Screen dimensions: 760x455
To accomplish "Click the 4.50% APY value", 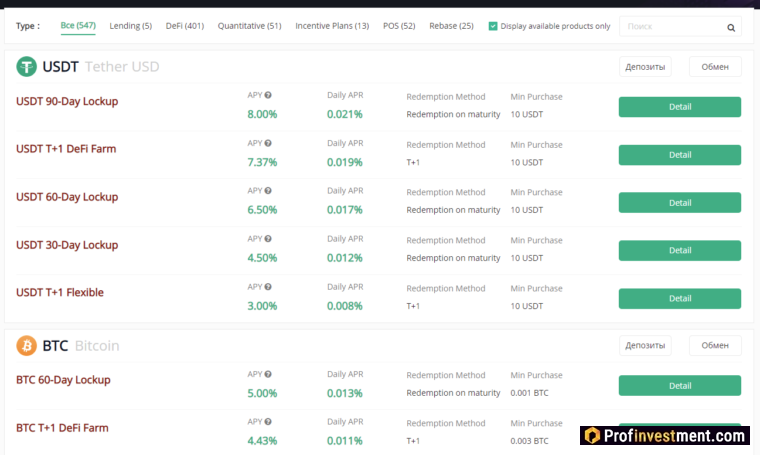I will pyautogui.click(x=262, y=258).
